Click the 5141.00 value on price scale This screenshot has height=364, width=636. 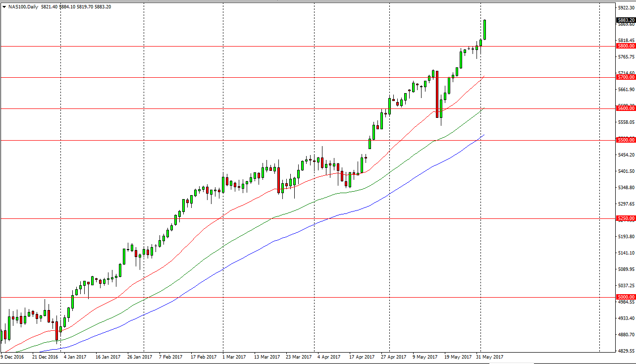626,253
